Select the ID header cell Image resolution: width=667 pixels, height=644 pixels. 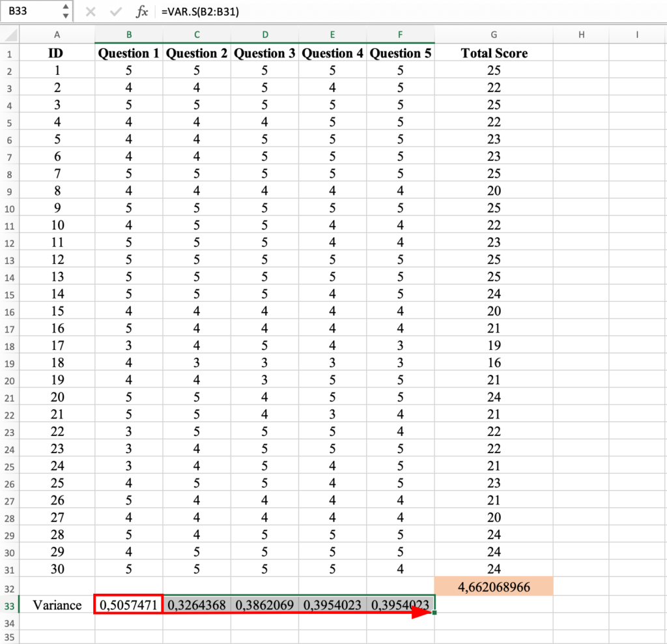point(57,53)
